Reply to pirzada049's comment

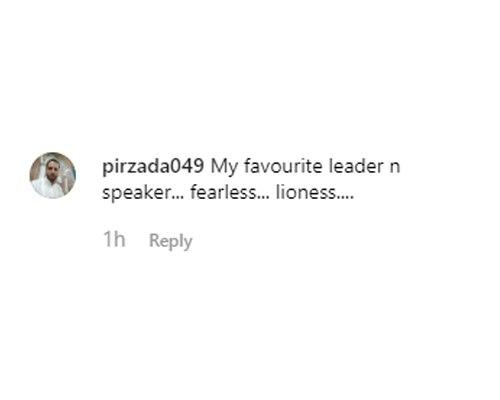[171, 241]
